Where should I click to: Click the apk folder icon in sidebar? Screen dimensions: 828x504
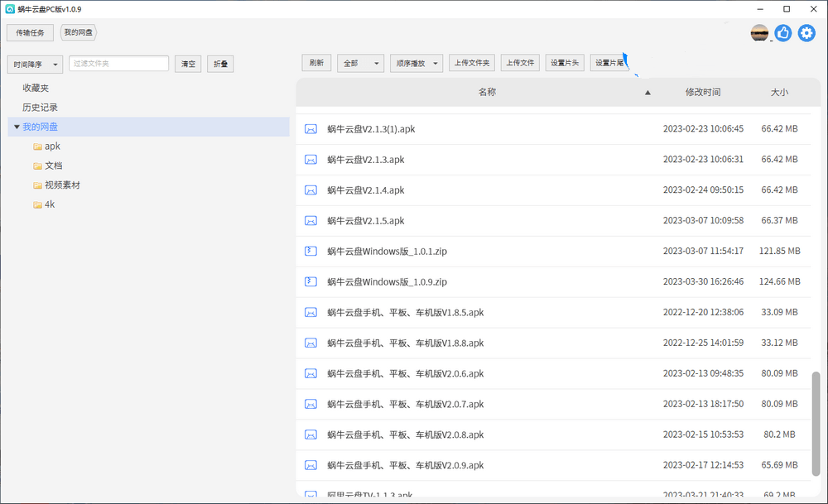38,146
